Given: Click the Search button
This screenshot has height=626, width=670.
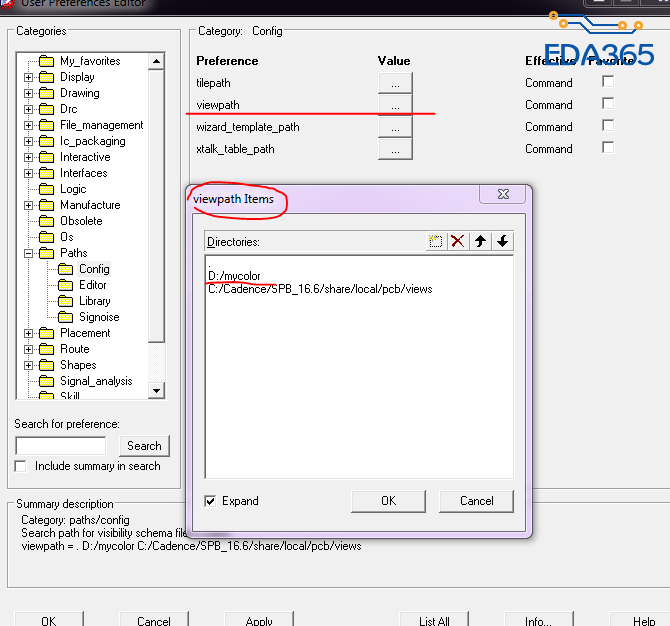Looking at the screenshot, I should click(x=144, y=446).
